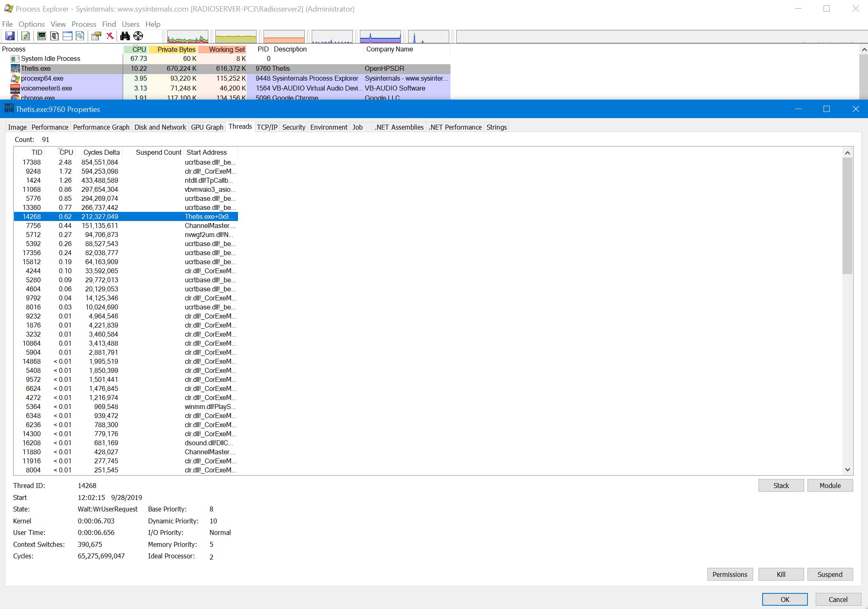Image resolution: width=868 pixels, height=609 pixels.
Task: Open the orange physical memory mini graph
Action: [284, 37]
